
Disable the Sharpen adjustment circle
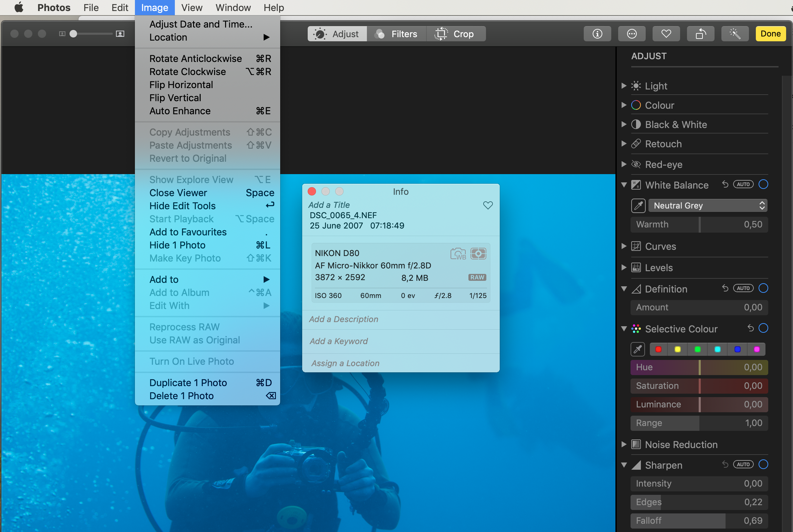point(763,465)
